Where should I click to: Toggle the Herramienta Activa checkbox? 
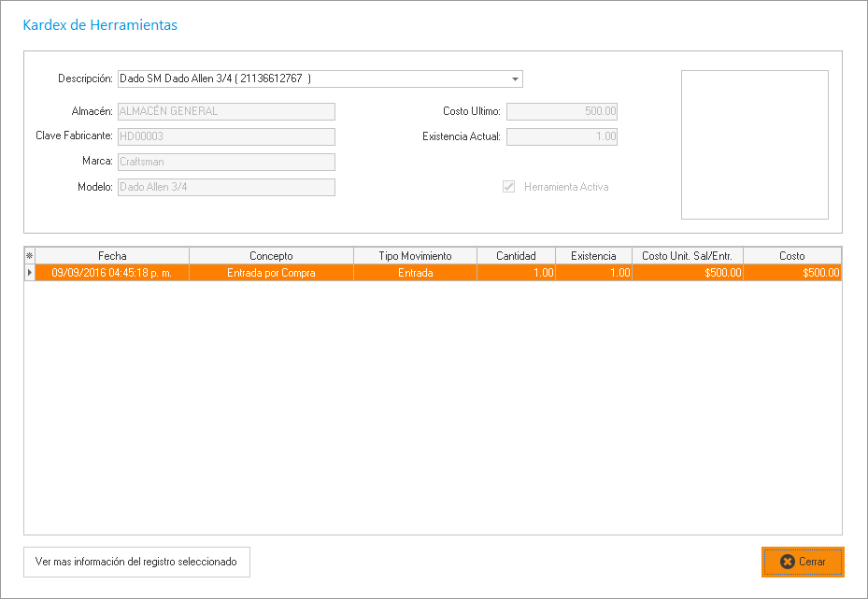click(x=509, y=187)
